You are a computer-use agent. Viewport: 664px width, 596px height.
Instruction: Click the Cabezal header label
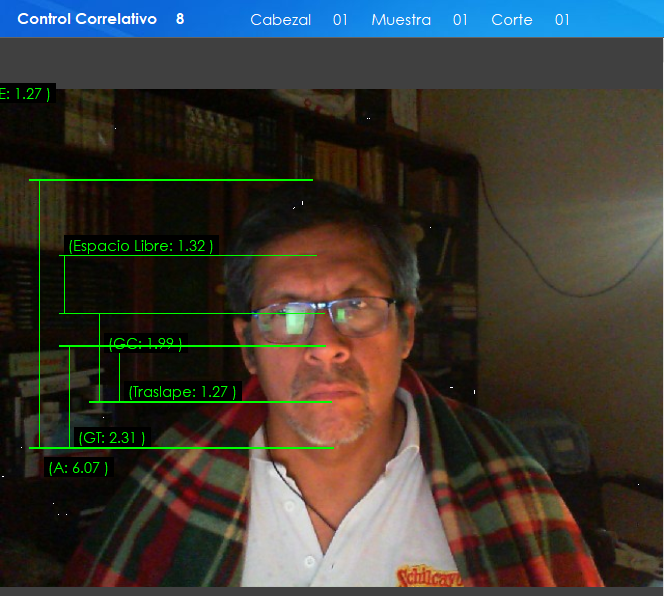click(280, 20)
